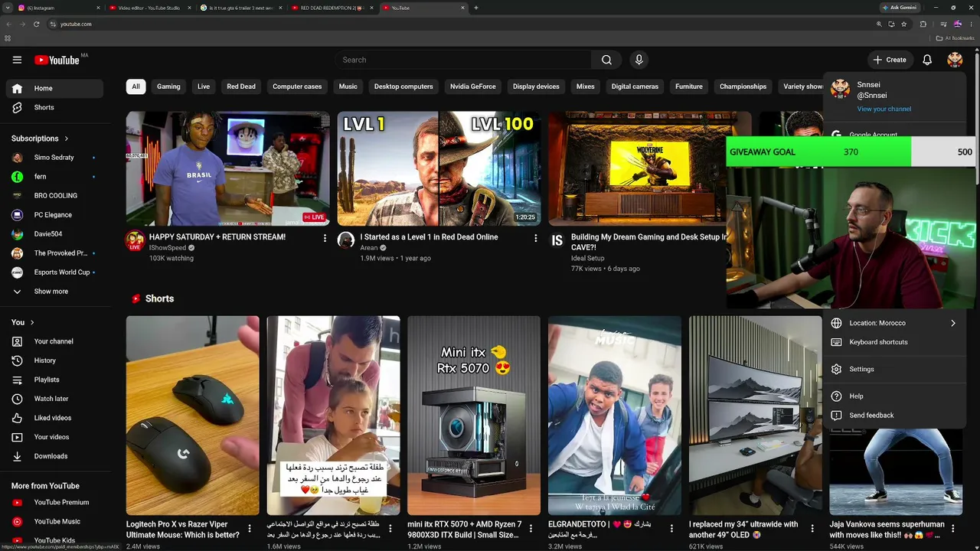Open Simo Sedraty subscription channel
The height and width of the screenshot is (551, 980).
coord(54,158)
